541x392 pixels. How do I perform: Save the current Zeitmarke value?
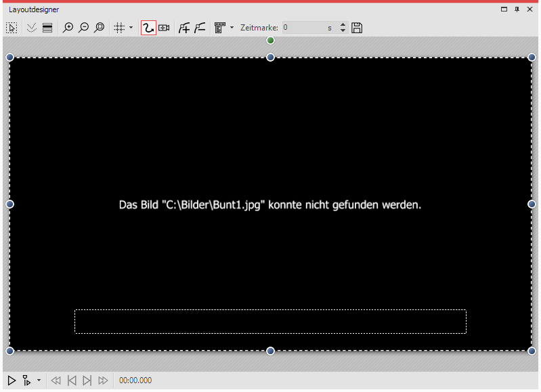(x=358, y=28)
